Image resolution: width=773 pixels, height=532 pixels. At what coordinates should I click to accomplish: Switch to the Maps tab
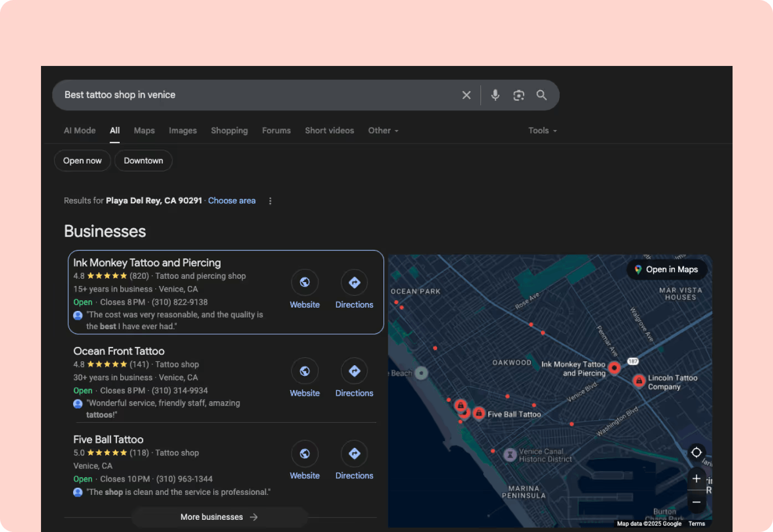point(144,130)
